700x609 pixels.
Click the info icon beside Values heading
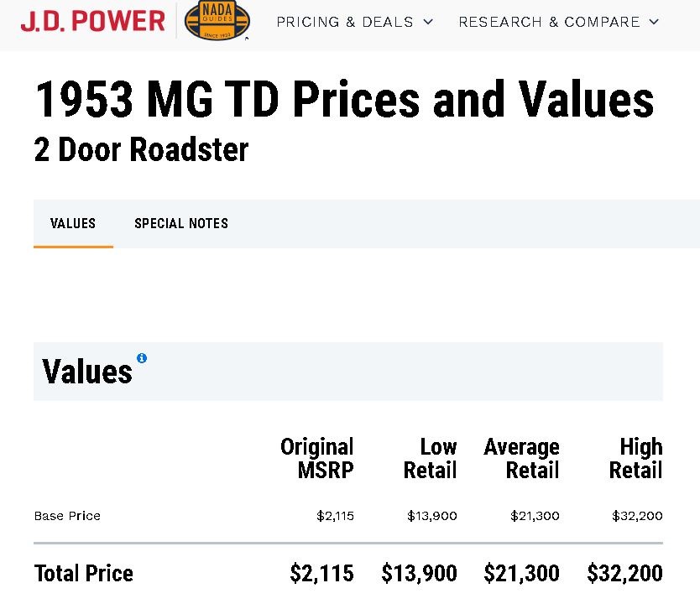point(142,358)
